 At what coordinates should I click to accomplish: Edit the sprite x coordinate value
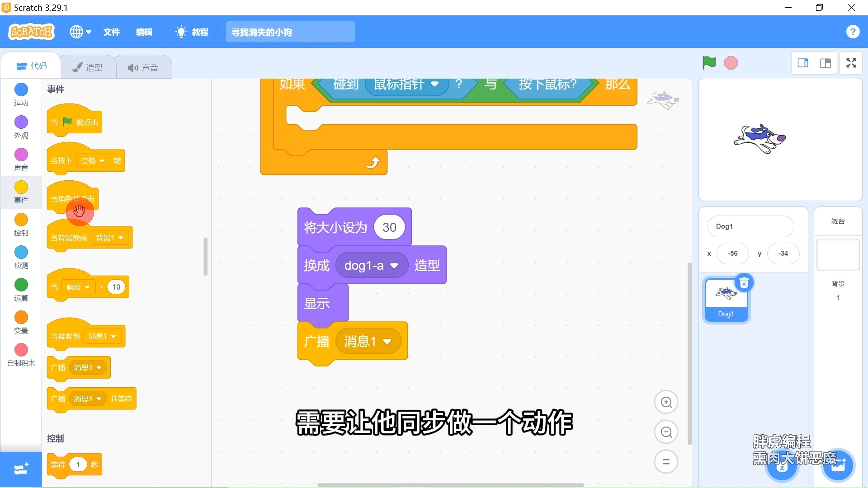(x=732, y=253)
